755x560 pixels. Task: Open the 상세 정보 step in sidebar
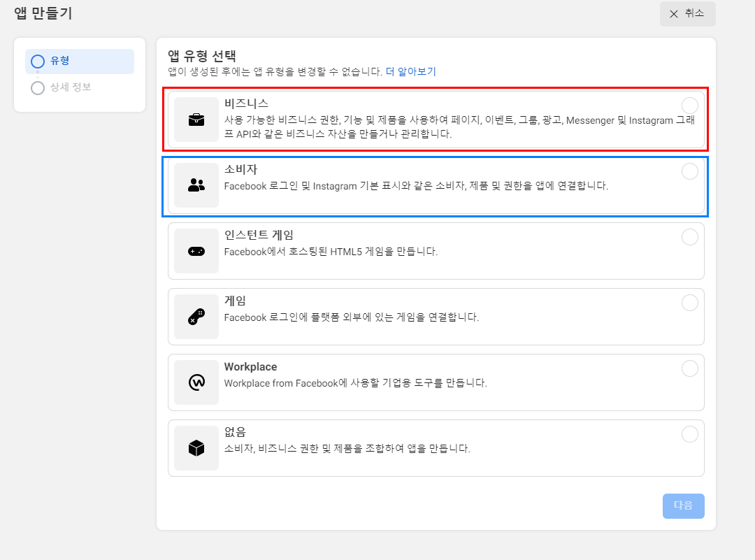(x=80, y=87)
